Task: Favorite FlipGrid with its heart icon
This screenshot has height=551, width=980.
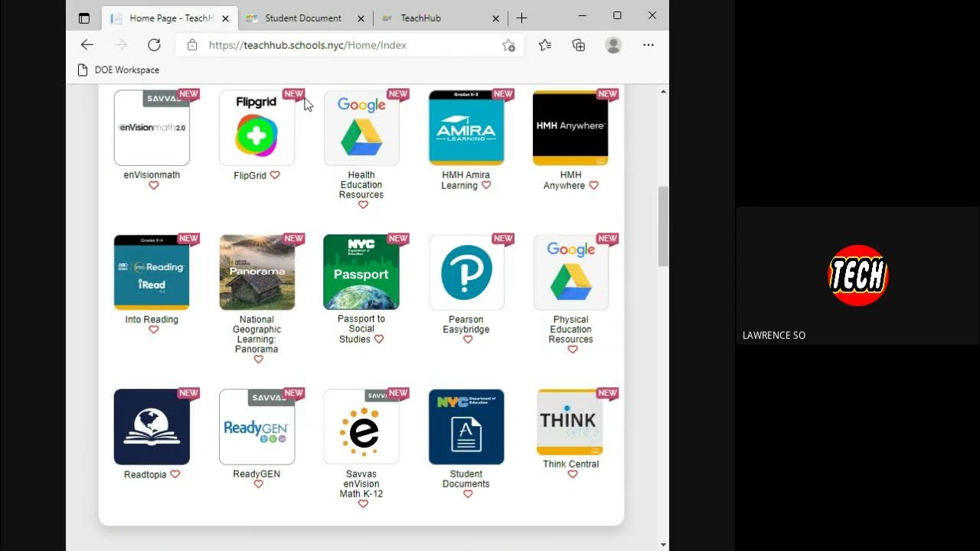Action: [275, 175]
